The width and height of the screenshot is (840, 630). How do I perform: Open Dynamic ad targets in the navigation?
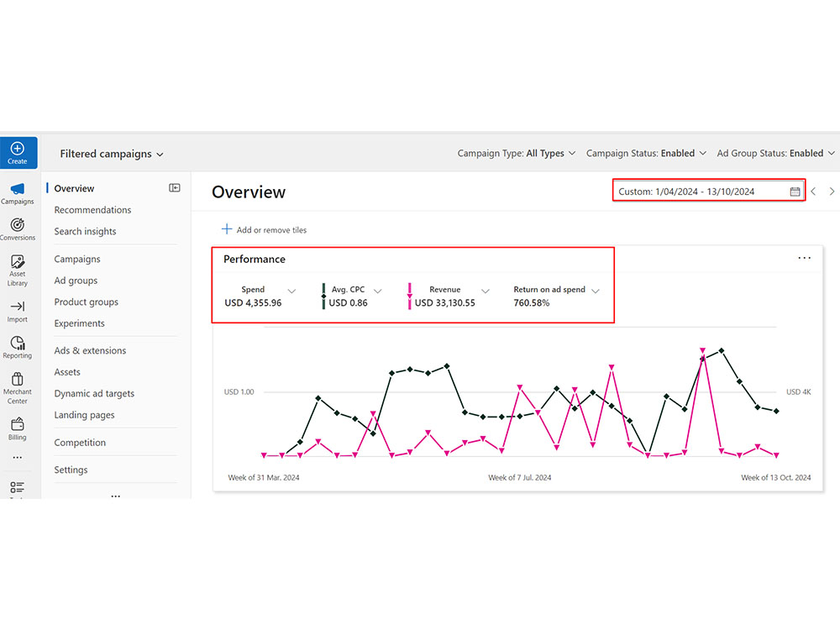click(x=94, y=393)
